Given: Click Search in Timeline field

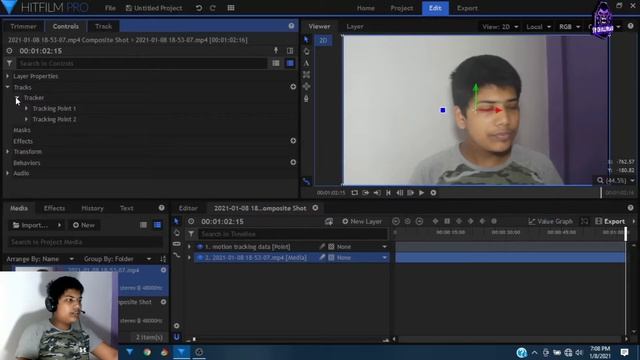Looking at the screenshot, I should pyautogui.click(x=292, y=234).
